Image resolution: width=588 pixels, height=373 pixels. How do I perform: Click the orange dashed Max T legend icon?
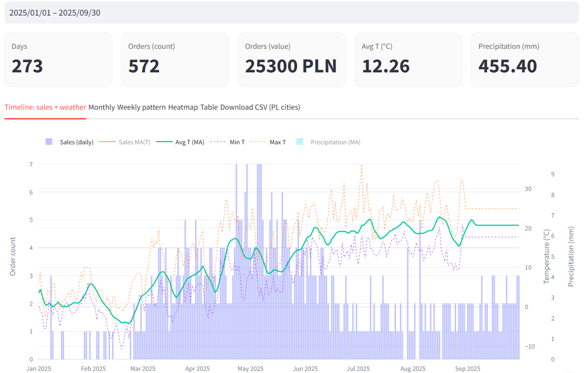click(258, 142)
